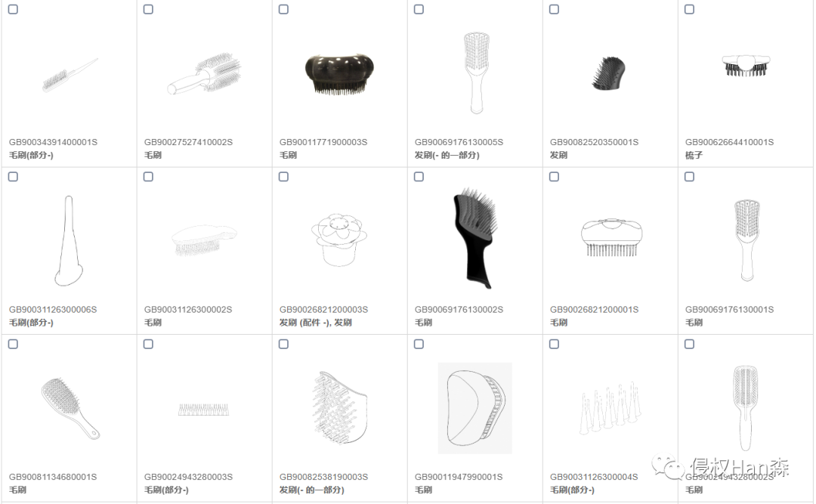Open design number GB90034391400001S link
This screenshot has height=504, width=816.
(x=53, y=142)
